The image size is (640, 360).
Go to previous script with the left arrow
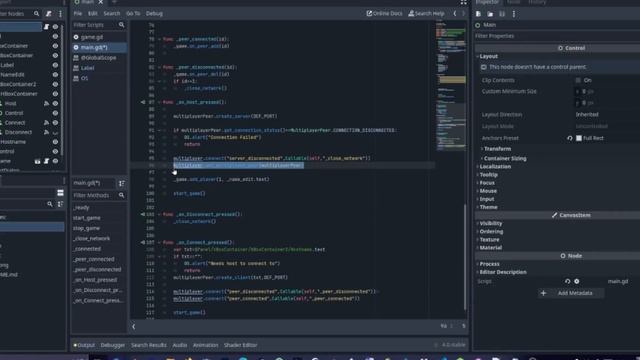pos(455,13)
